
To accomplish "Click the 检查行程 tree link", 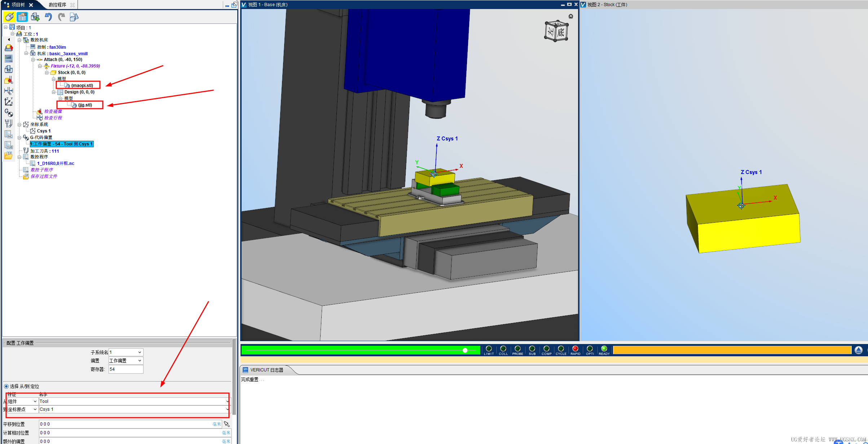I will [53, 118].
